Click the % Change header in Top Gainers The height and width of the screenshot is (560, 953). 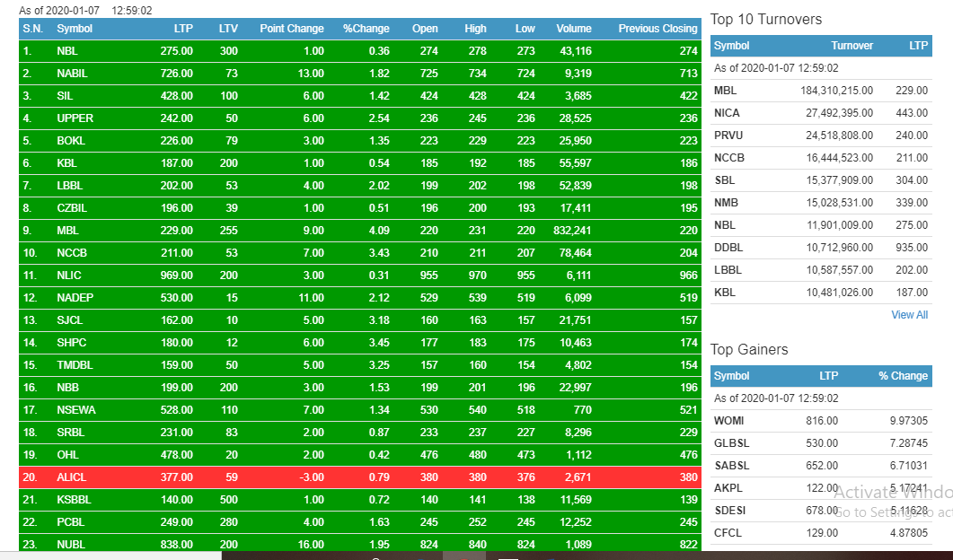click(x=904, y=376)
